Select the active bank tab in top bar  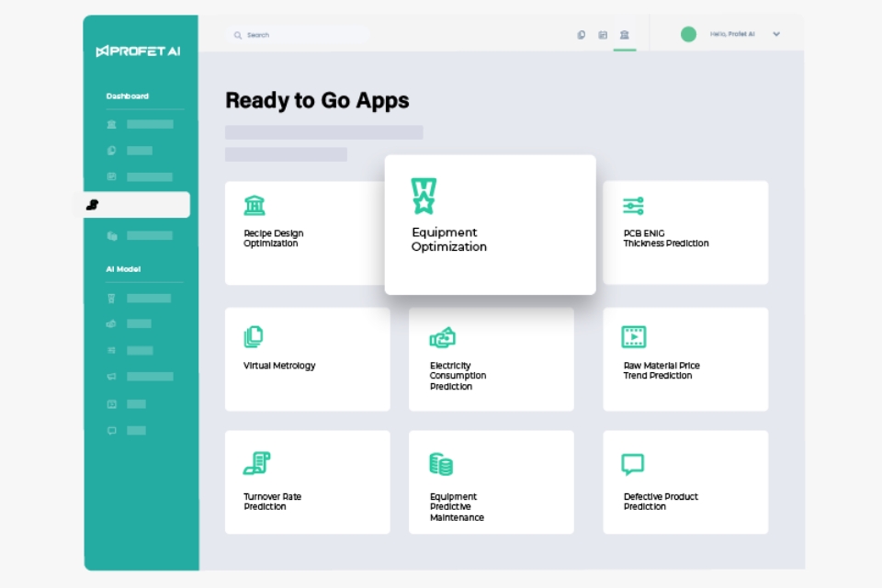(x=625, y=35)
